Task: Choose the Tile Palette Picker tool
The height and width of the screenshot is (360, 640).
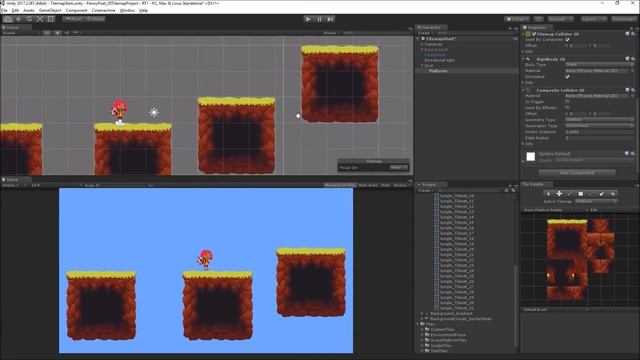Action: click(591, 194)
